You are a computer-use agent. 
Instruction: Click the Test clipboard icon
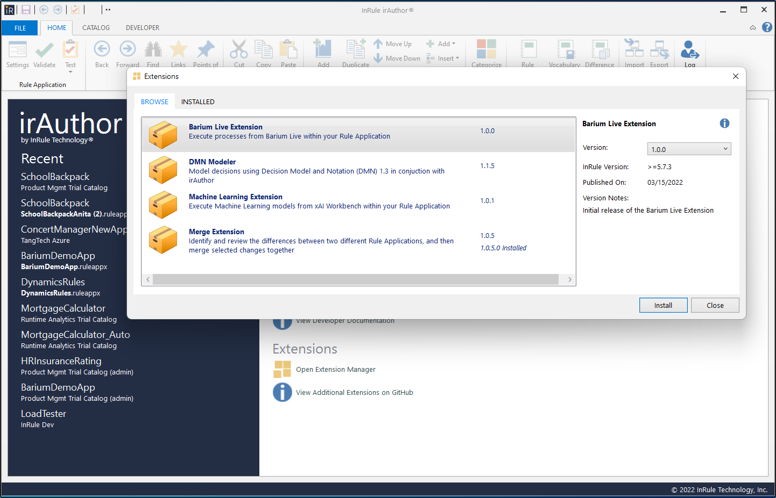click(70, 49)
